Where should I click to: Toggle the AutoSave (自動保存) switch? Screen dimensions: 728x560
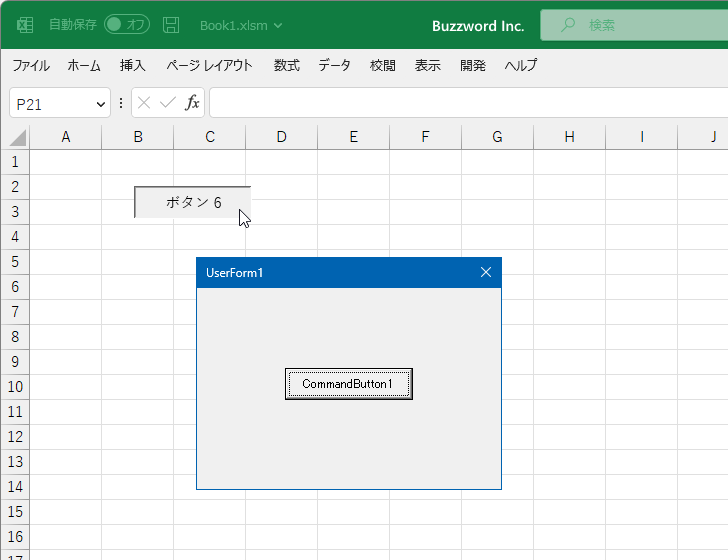pyautogui.click(x=127, y=25)
